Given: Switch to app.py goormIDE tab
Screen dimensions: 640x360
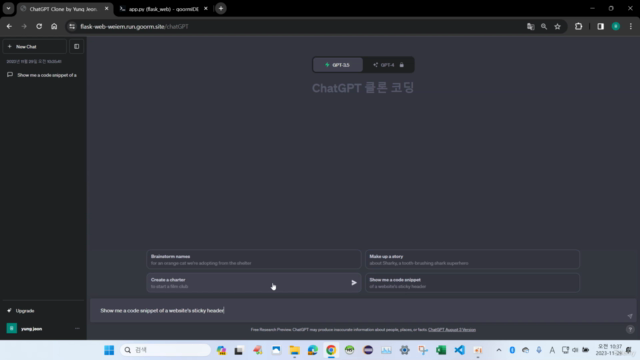Looking at the screenshot, I should pyautogui.click(x=163, y=9).
